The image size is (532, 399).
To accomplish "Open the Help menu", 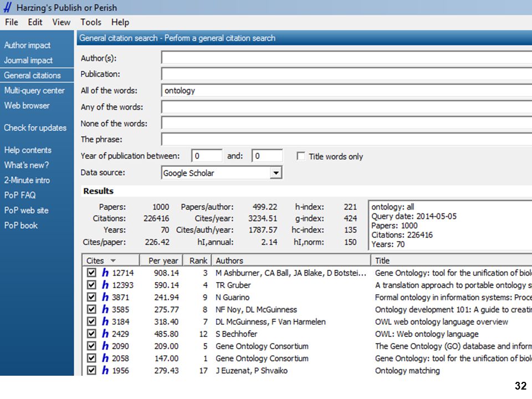I will 120,22.
